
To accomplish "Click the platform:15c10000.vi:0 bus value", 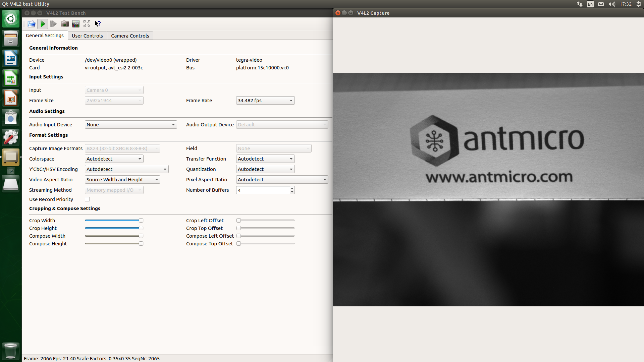I will click(262, 68).
